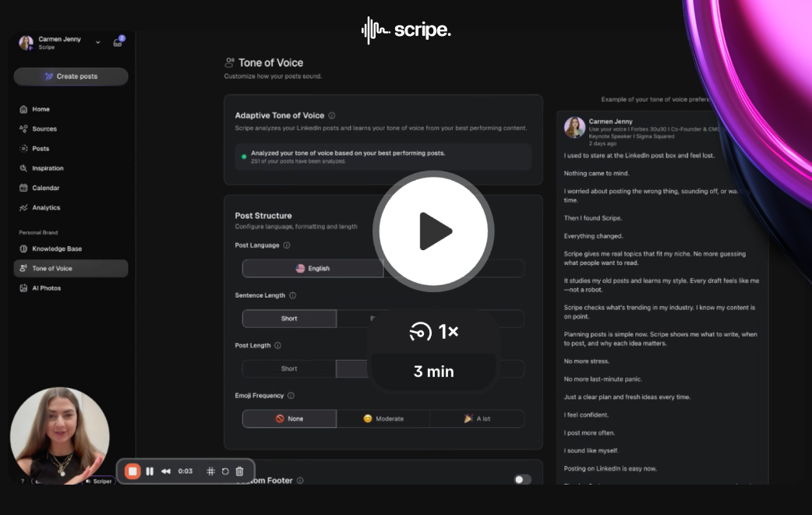The image size is (812, 515).
Task: Click 'Customize how your posts sound.' subtitle
Action: point(273,76)
